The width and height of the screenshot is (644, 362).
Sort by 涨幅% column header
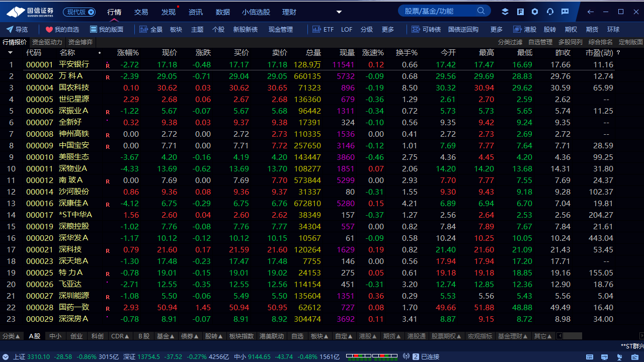tap(128, 52)
